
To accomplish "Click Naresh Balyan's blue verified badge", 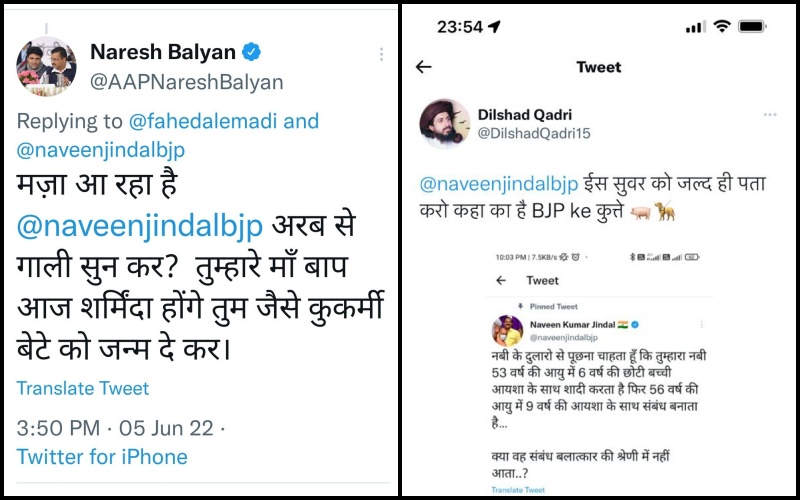I will coord(251,52).
